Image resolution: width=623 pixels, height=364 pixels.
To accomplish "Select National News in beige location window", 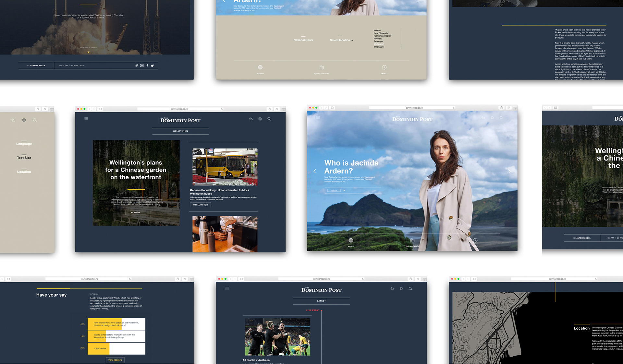I will 303,40.
